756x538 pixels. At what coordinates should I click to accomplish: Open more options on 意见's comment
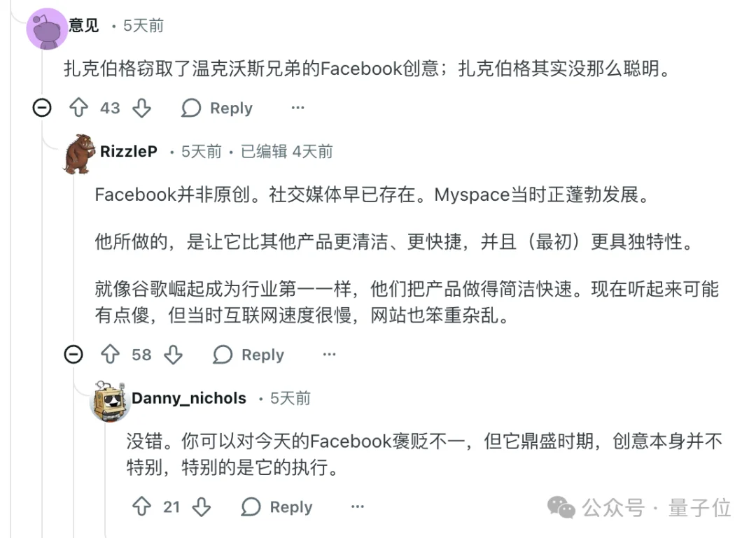(x=297, y=108)
